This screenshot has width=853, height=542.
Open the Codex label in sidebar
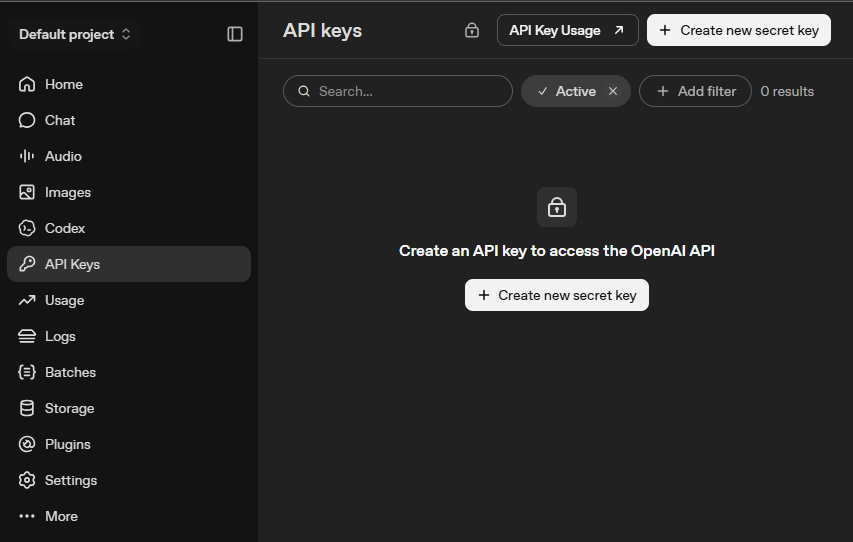65,228
